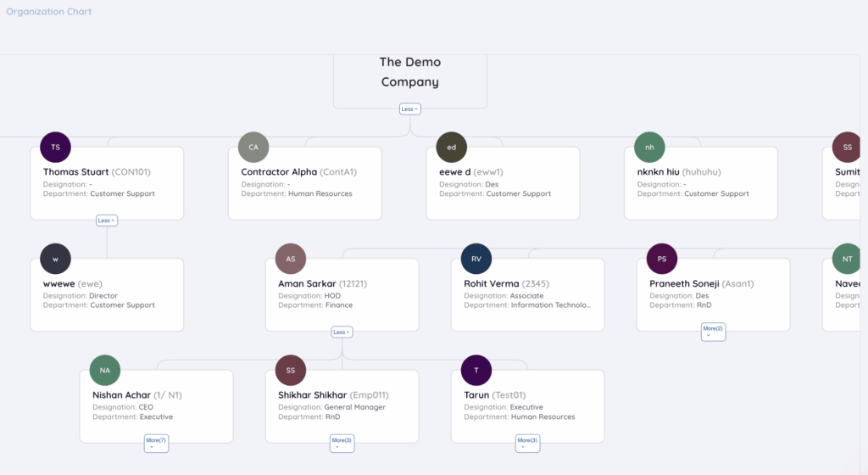
Task: Click Tarun's T avatar icon
Action: pos(476,370)
